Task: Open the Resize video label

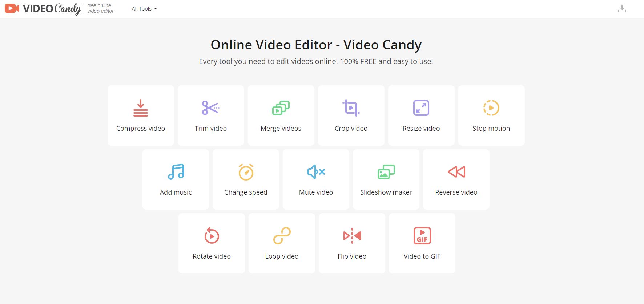Action: pyautogui.click(x=421, y=129)
